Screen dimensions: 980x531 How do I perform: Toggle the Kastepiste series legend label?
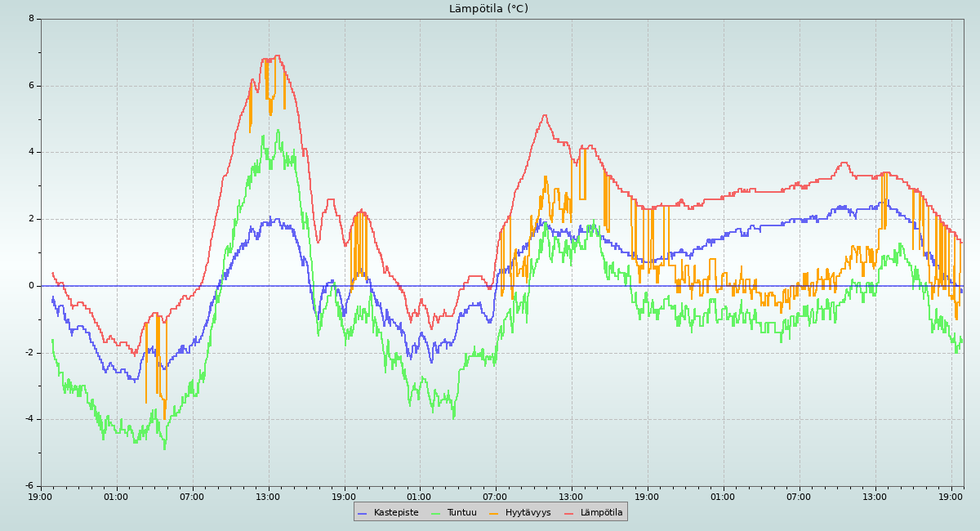tap(396, 512)
